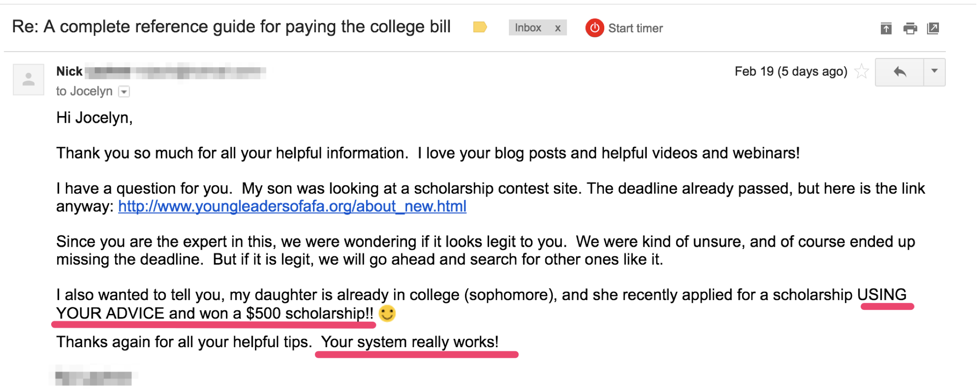The width and height of the screenshot is (980, 390).
Task: Click the blurred signature at bottom
Action: 93,378
